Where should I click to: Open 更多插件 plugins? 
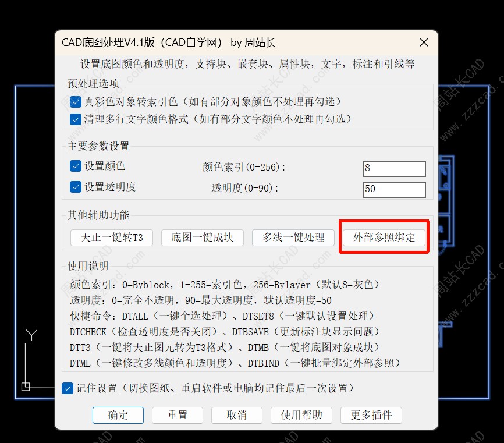click(371, 415)
